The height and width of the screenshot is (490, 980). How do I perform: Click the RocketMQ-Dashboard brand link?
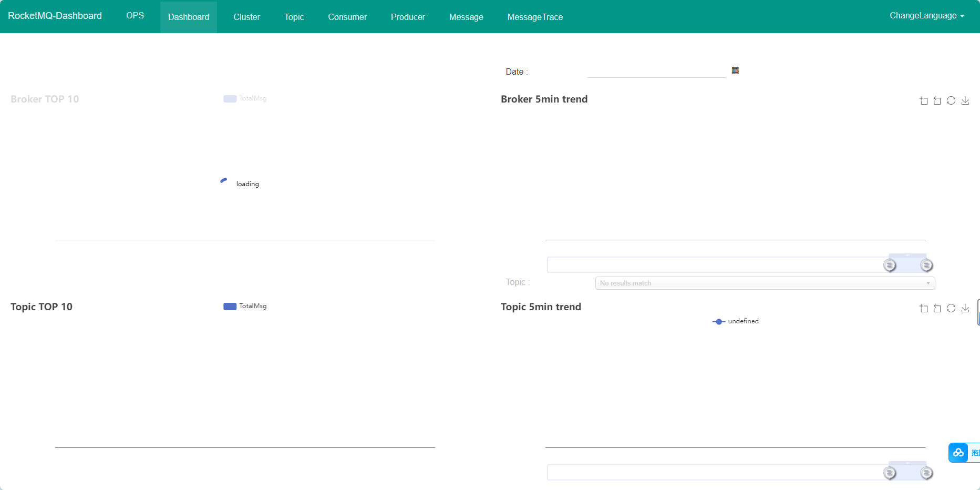(55, 16)
